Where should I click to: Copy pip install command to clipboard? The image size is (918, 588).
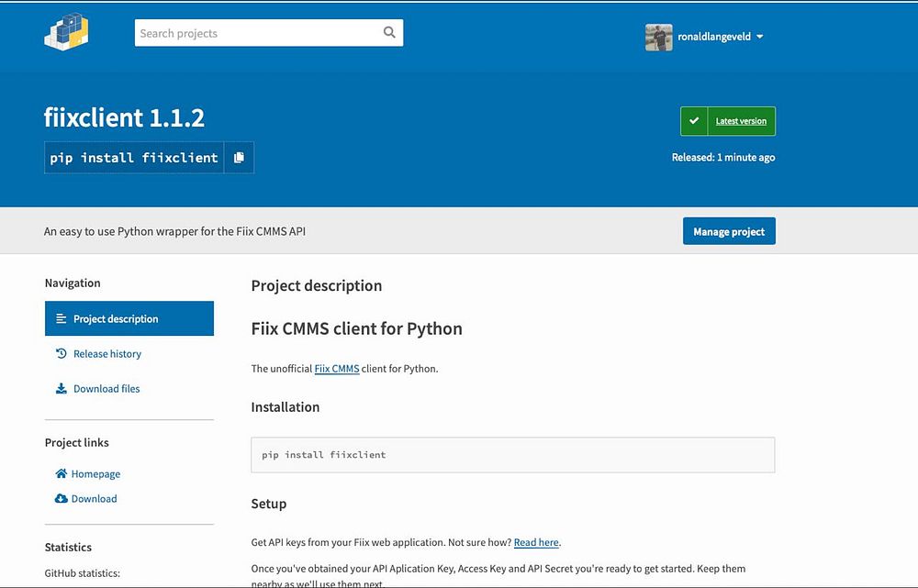click(x=239, y=158)
